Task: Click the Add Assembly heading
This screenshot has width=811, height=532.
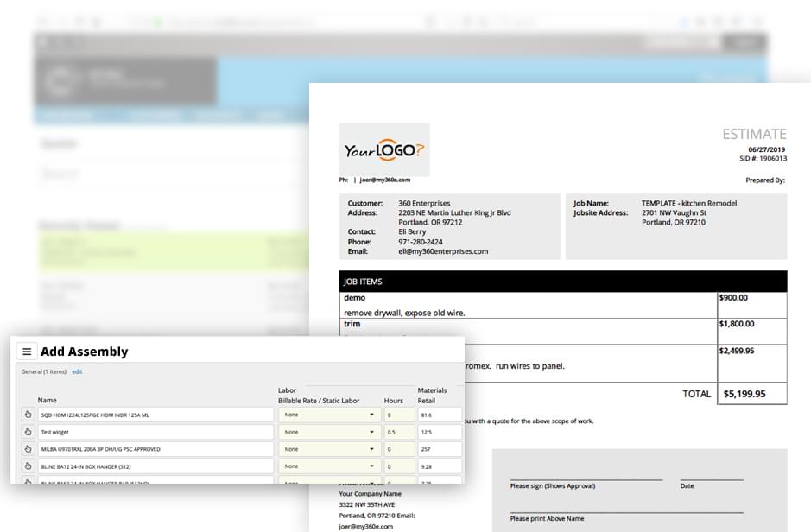Action: pyautogui.click(x=85, y=351)
